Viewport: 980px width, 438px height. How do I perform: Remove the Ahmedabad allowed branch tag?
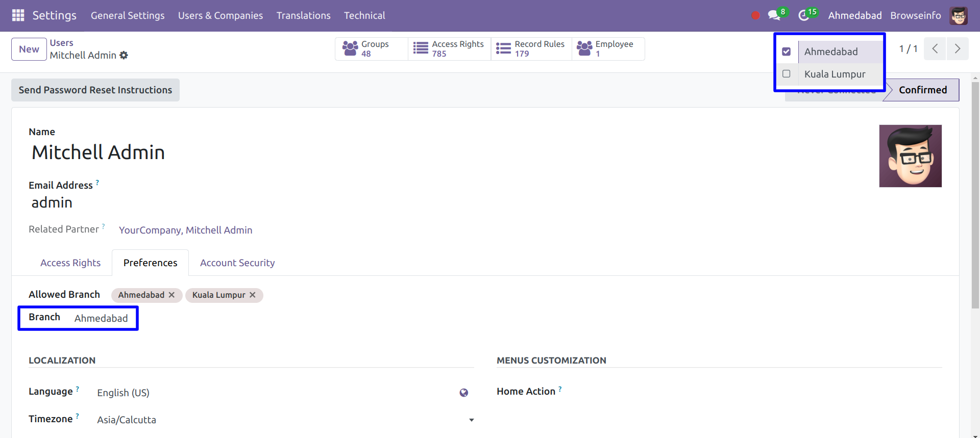tap(171, 295)
